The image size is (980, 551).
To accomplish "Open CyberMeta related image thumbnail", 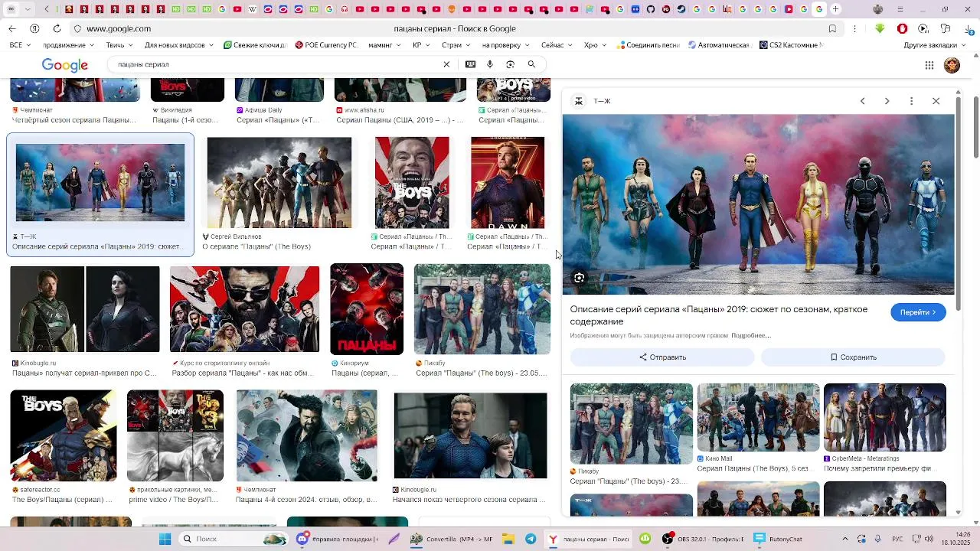I will point(885,418).
